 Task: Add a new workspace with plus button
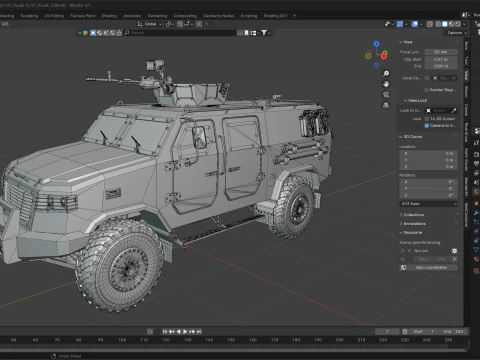(x=294, y=16)
